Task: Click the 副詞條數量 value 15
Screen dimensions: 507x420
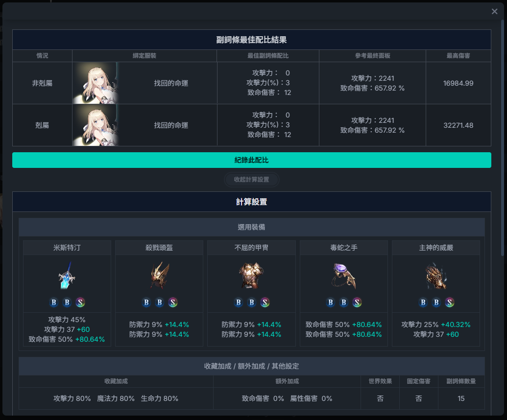Action: [x=461, y=398]
